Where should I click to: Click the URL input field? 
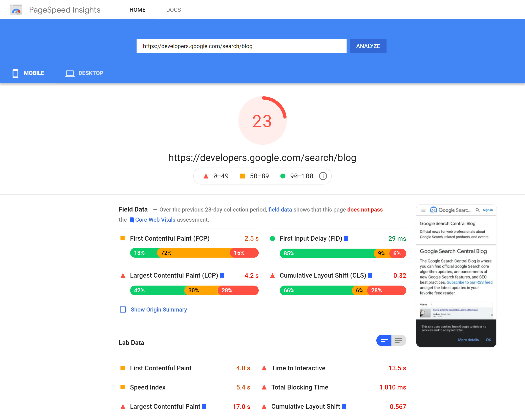click(241, 46)
